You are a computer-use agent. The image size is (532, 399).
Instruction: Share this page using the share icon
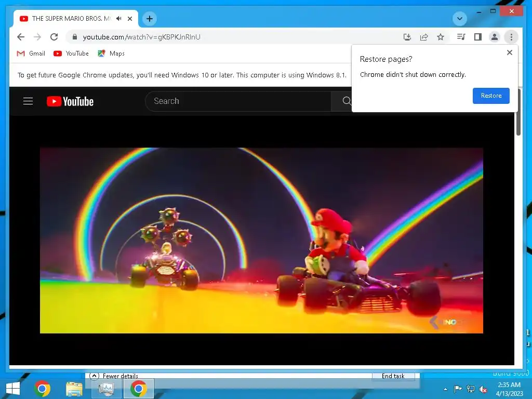(424, 37)
